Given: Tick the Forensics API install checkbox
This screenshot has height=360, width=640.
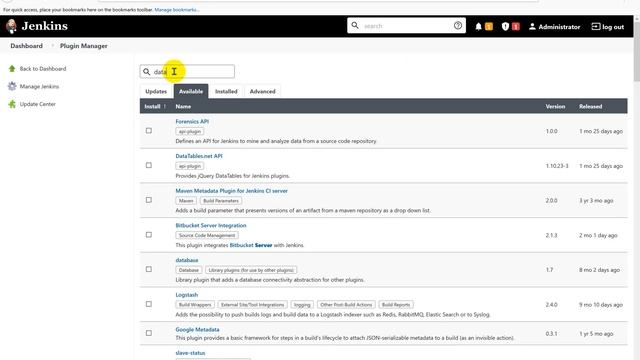Looking at the screenshot, I should tap(149, 131).
